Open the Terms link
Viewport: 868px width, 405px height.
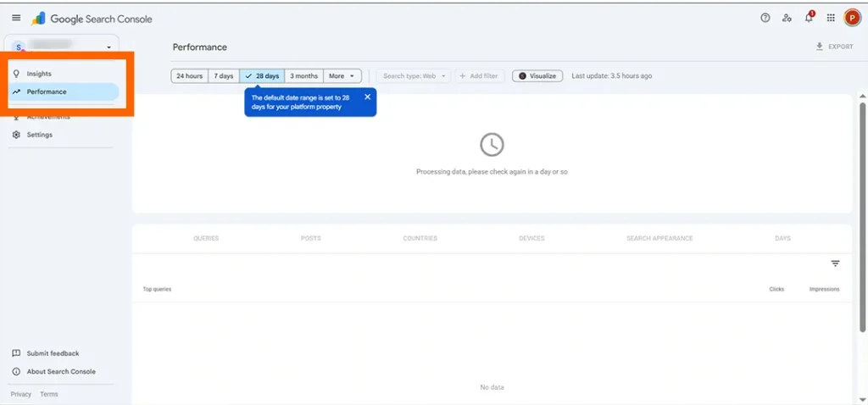[48, 395]
